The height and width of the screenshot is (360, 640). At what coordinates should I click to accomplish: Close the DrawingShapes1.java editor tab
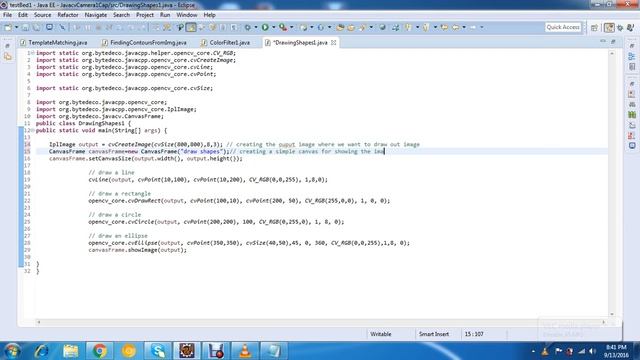[x=333, y=42]
